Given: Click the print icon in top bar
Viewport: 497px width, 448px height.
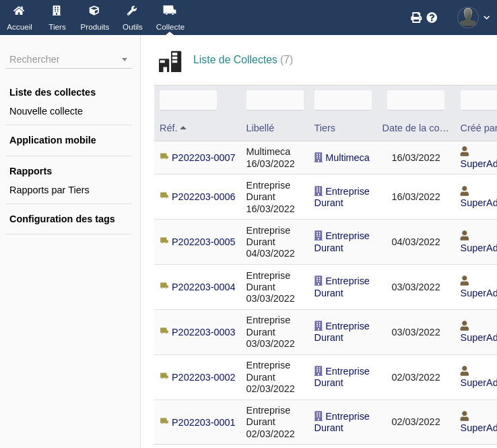Looking at the screenshot, I should point(416,18).
